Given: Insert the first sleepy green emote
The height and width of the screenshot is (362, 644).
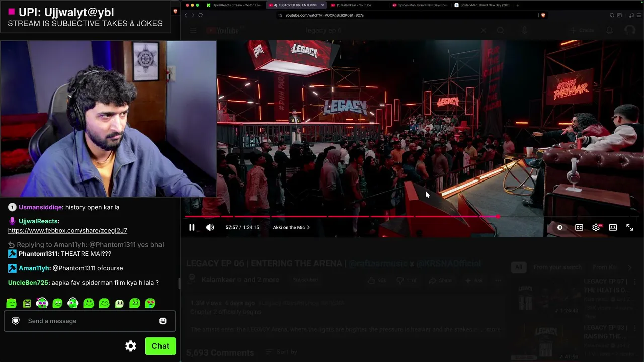Looking at the screenshot, I should [x=11, y=303].
